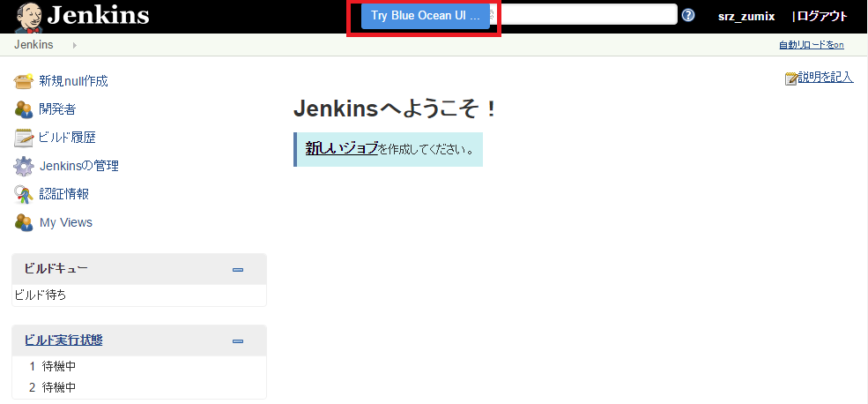Viewport: 868px width, 404px height.
Task: Collapse the ビルドキュー panel
Action: pos(238,270)
